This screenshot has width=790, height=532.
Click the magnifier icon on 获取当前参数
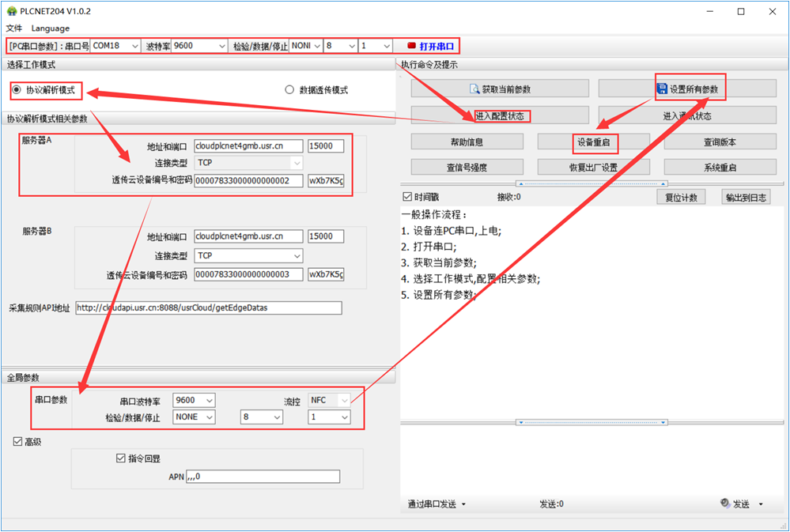(x=474, y=89)
